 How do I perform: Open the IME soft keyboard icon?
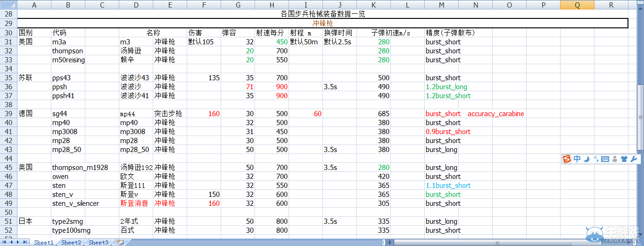point(605,159)
